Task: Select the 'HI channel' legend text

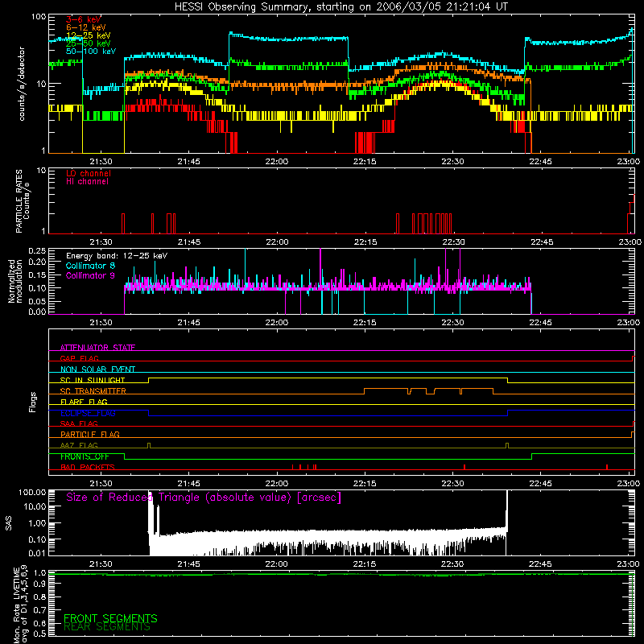Action: [x=87, y=182]
